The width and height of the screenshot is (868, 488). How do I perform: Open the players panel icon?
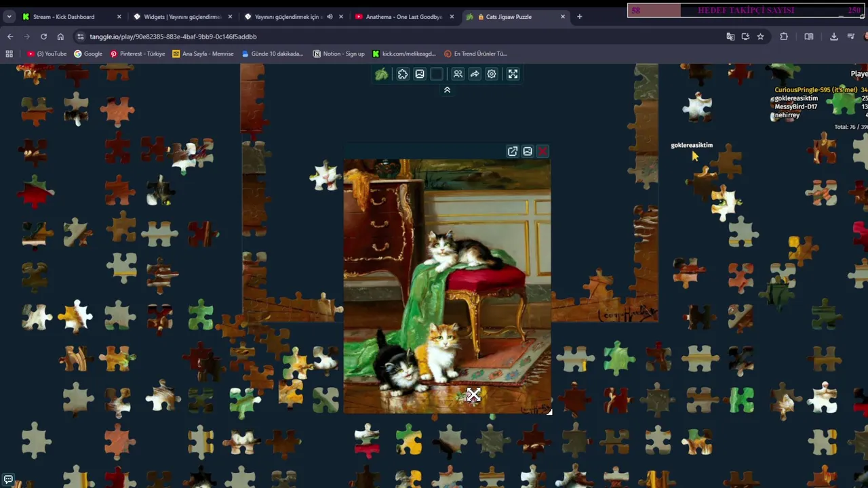458,74
